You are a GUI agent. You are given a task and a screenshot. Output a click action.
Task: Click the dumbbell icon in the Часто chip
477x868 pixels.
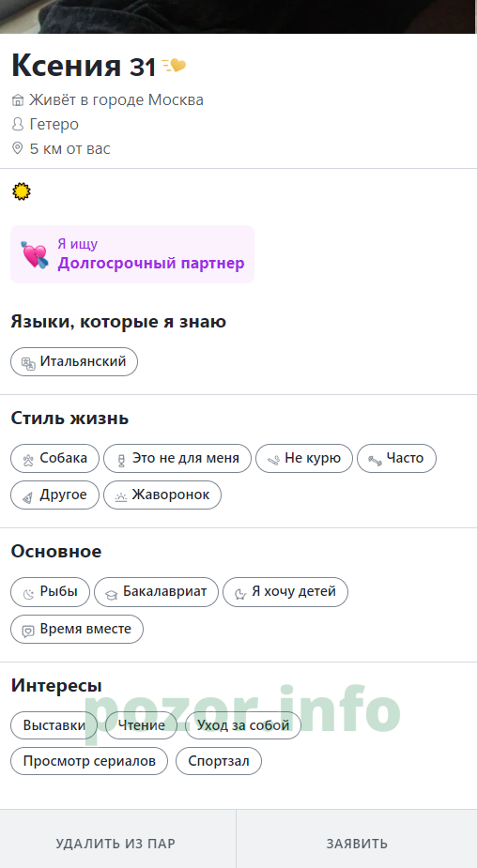375,460
